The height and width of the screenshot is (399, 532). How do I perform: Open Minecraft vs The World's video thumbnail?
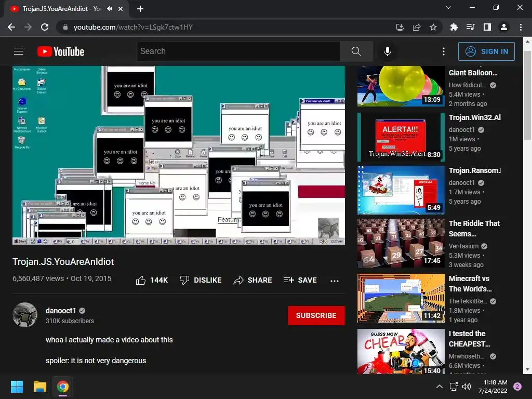point(401,298)
